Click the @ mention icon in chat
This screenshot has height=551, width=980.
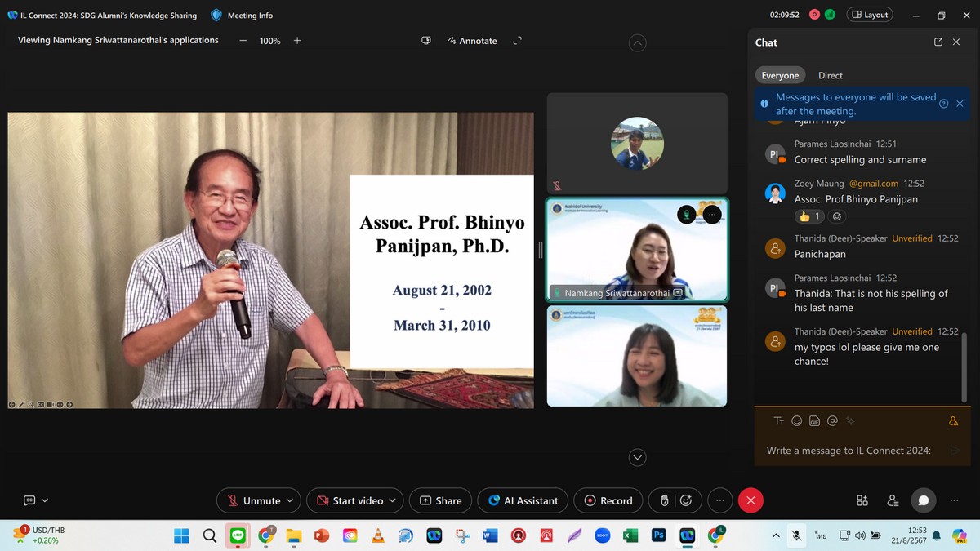coord(832,421)
